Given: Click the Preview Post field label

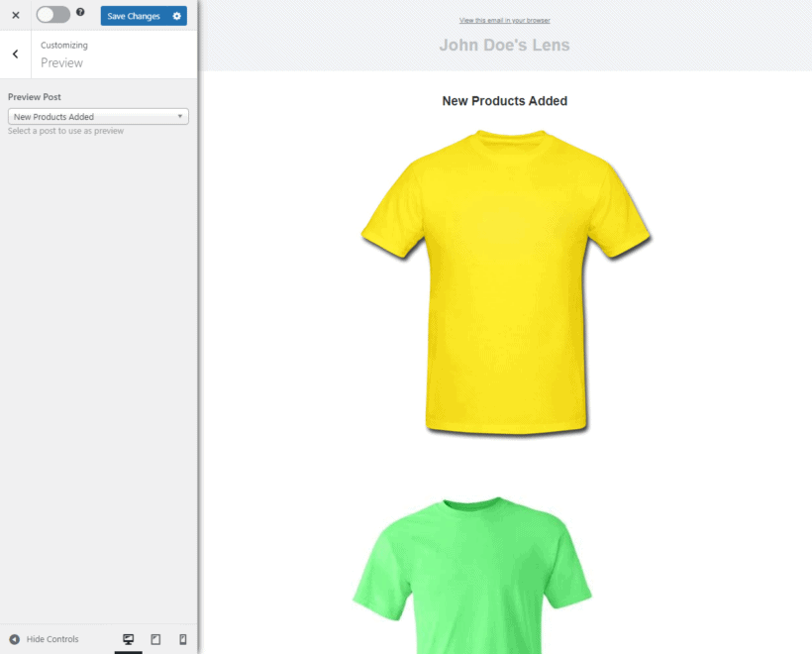Looking at the screenshot, I should pos(35,97).
